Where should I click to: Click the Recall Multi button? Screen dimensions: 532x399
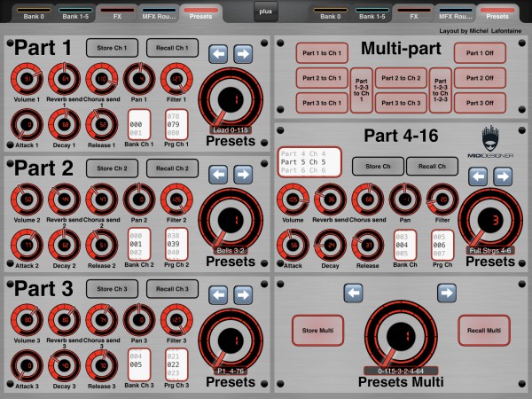(484, 331)
